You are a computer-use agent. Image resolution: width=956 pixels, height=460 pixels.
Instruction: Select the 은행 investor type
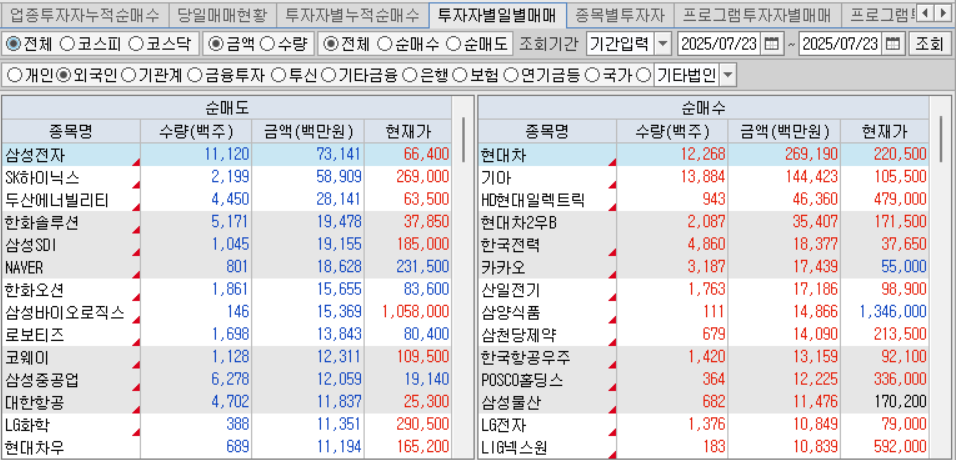click(x=411, y=76)
